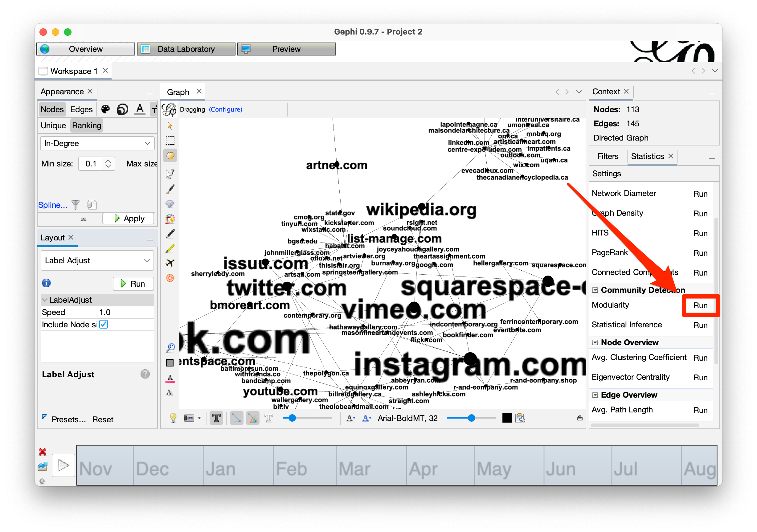757x532 pixels.
Task: Switch Appearance to Edges
Action: 81,109
